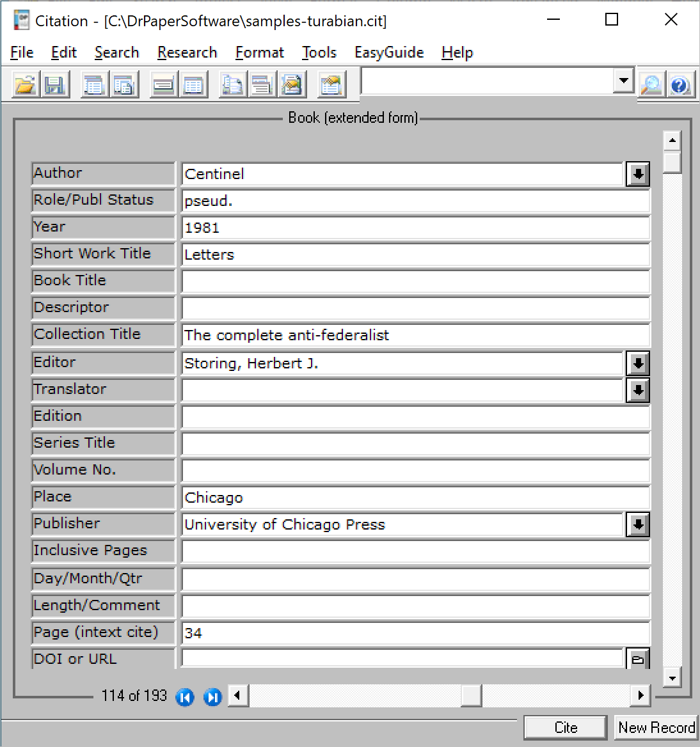Click the browse folder icon beside DOI or URL
This screenshot has width=700, height=747.
click(637, 659)
